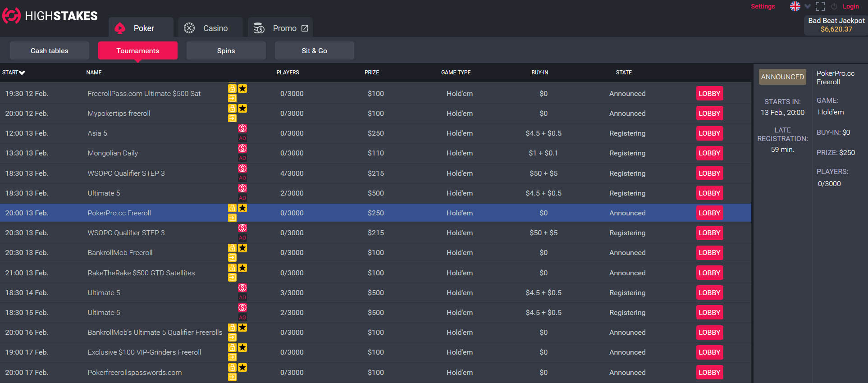Switch to the Spins tab

point(226,50)
